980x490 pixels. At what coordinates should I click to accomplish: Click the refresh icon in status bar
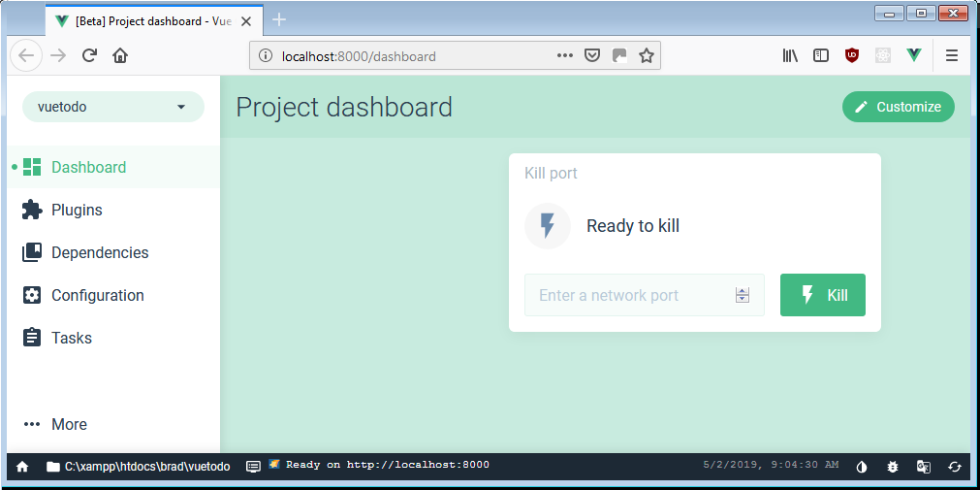tap(955, 466)
